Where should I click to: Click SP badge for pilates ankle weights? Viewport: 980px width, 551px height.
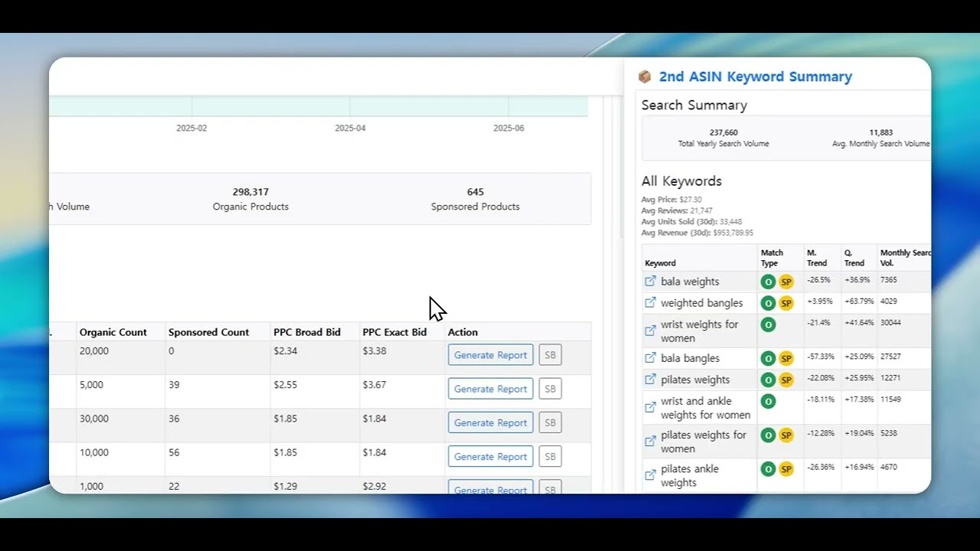[x=786, y=468]
